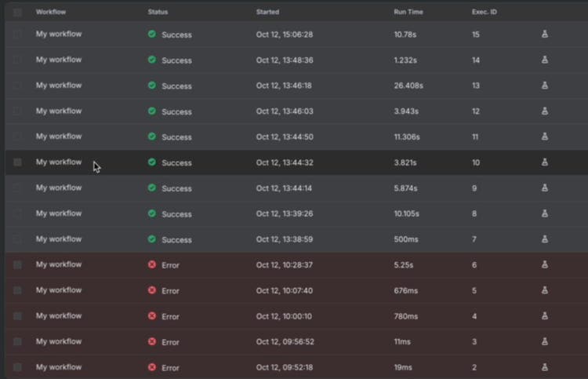The height and width of the screenshot is (379, 588).
Task: Click the flask icon for execution 14
Action: (x=545, y=60)
